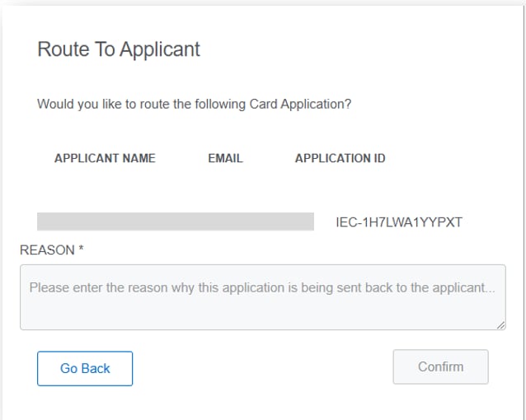
Task: Click the ellipsis ending the reason placeholder
Action: (491, 288)
